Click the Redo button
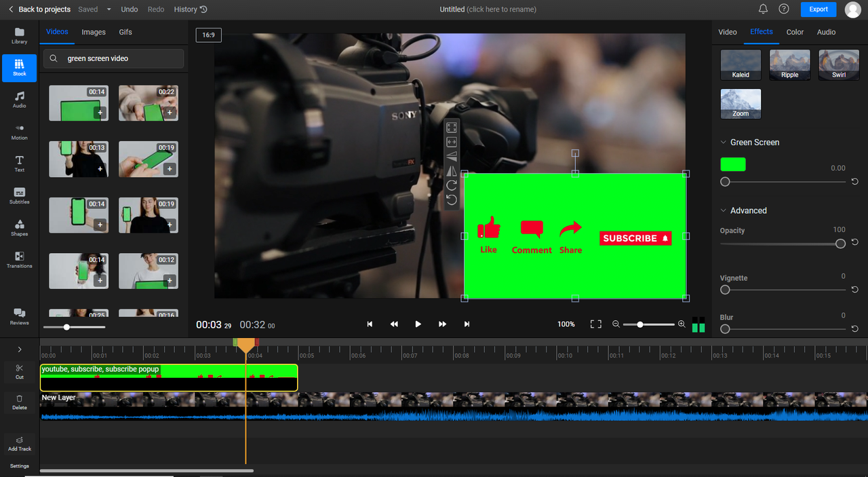 [156, 9]
